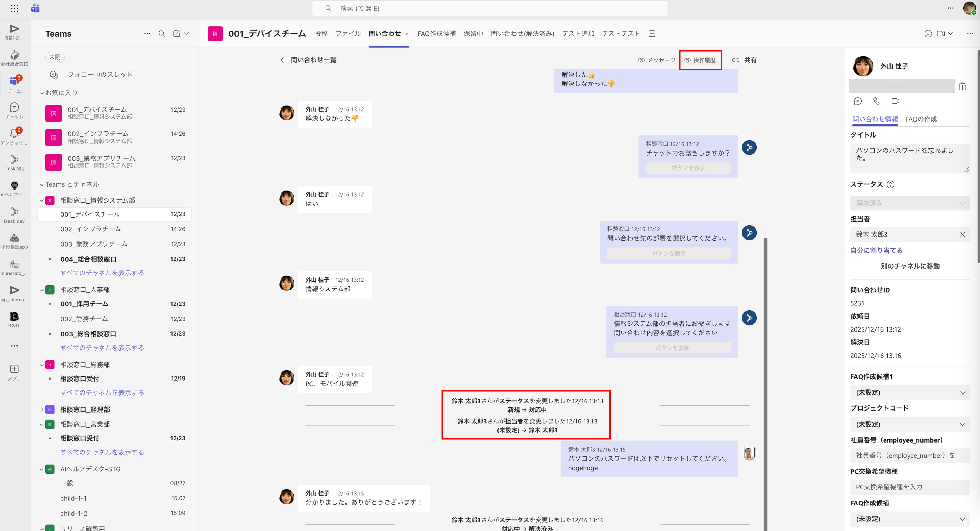Click Teams panel more options ellipsis
The image size is (980, 531).
point(147,33)
